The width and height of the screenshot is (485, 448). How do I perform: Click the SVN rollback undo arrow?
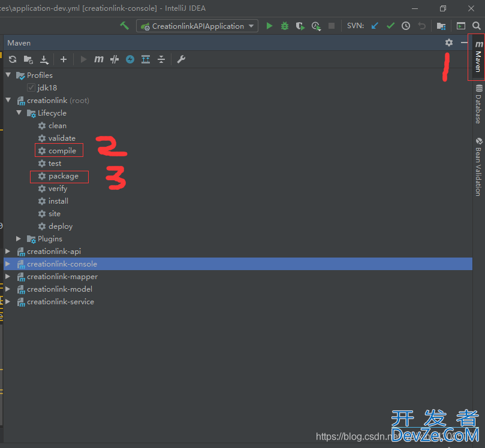coord(421,26)
